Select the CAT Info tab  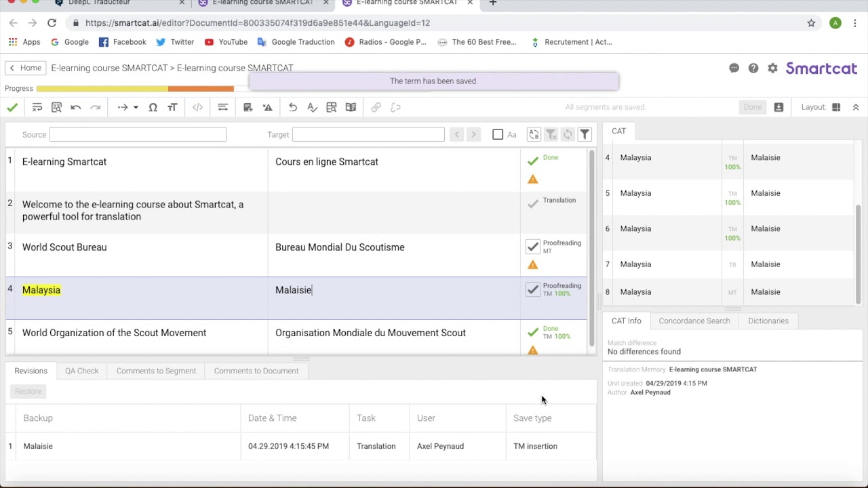(627, 321)
